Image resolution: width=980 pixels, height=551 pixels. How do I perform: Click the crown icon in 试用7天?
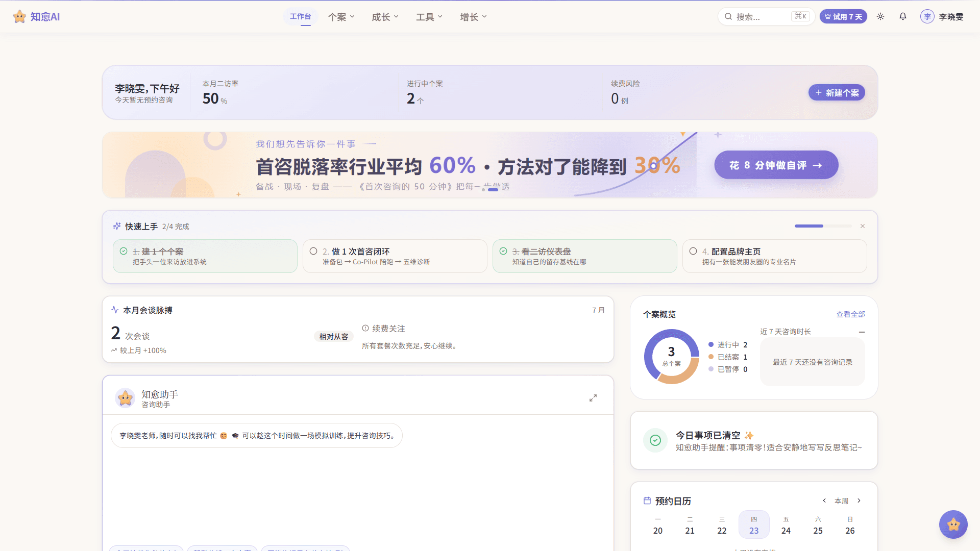coord(828,17)
